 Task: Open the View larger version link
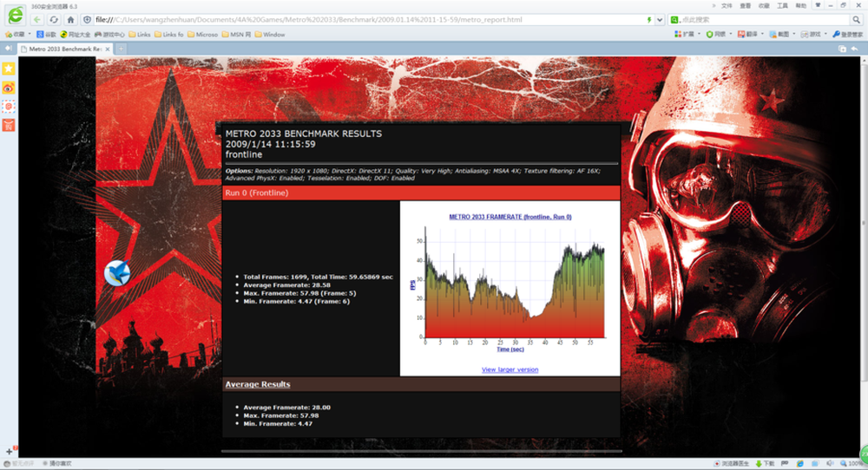point(510,369)
